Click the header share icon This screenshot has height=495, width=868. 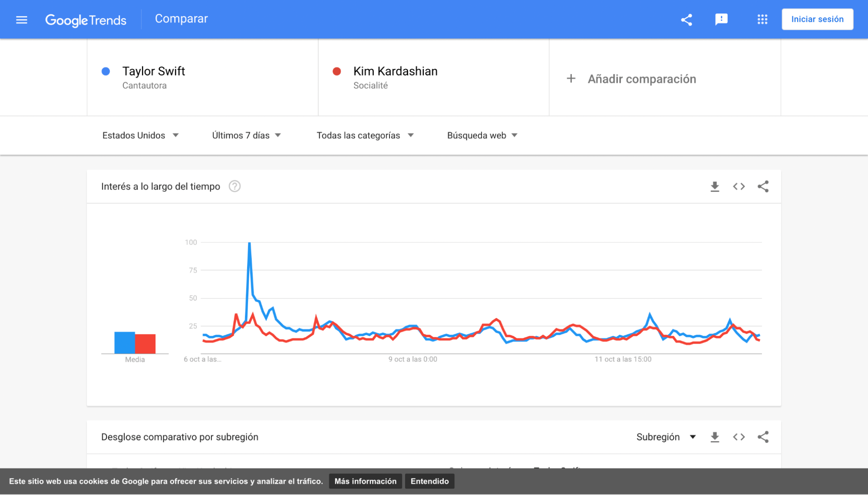pyautogui.click(x=686, y=20)
